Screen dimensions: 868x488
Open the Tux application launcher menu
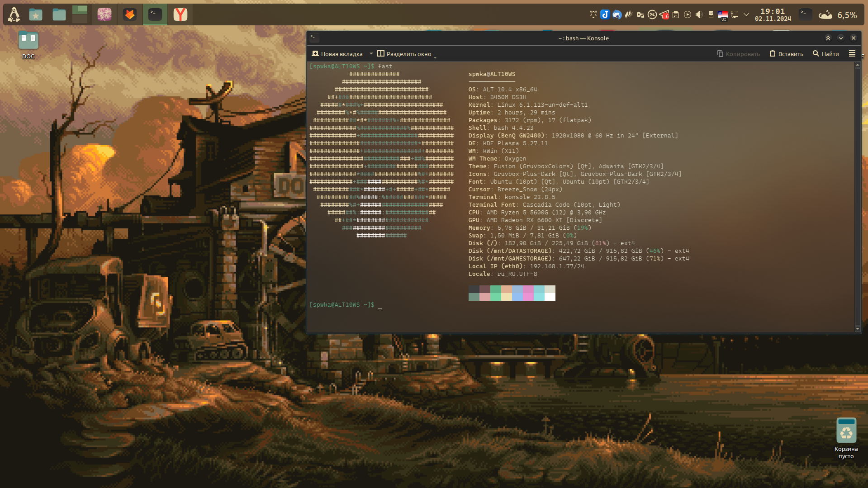[x=14, y=14]
